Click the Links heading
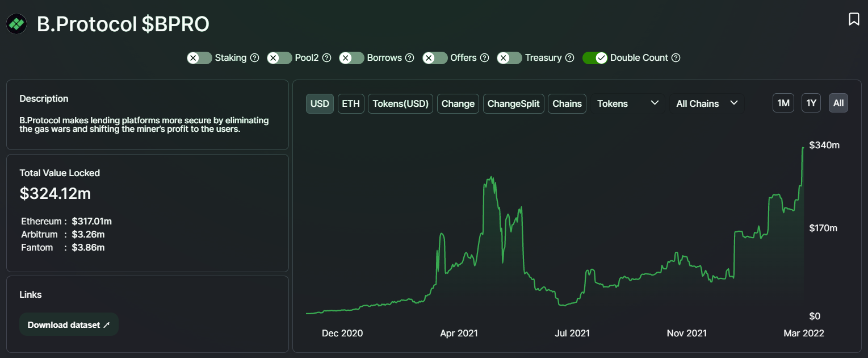Screen dimensions: 868x358 coord(31,294)
